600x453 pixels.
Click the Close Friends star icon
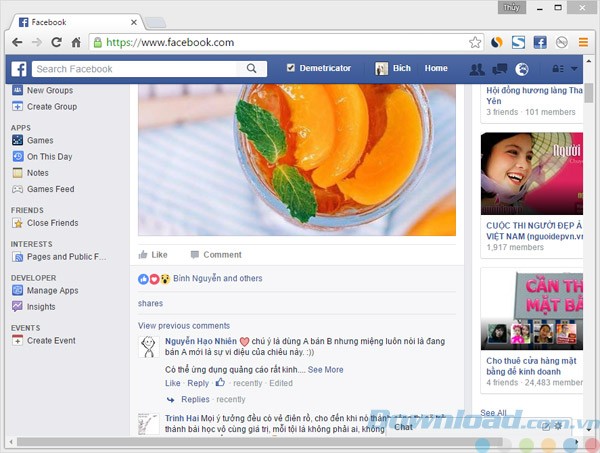coord(18,223)
